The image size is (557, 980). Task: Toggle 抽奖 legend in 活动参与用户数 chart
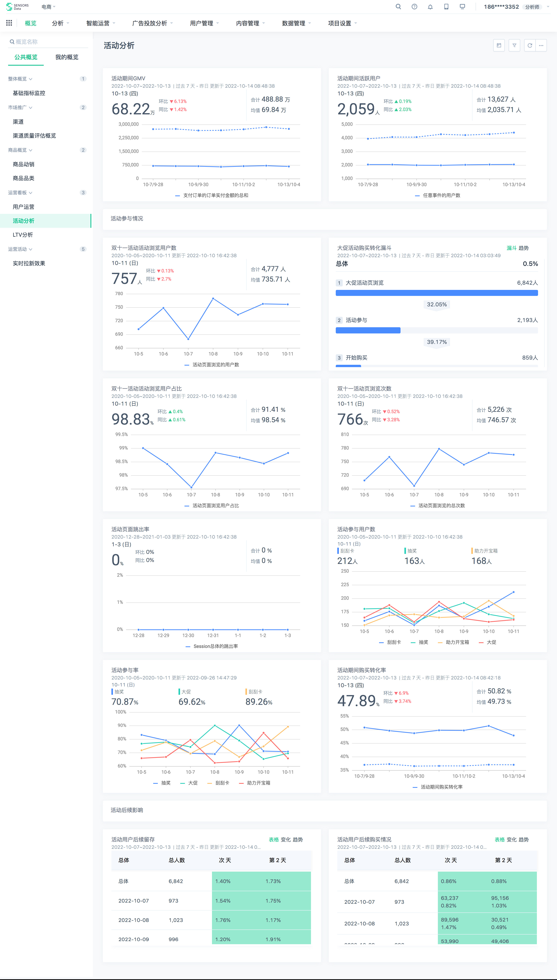419,642
